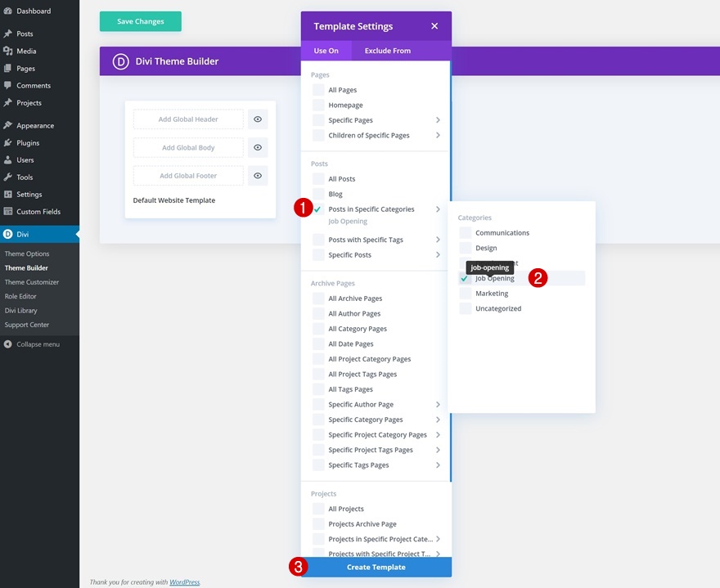
Task: Close the Template Settings dialog
Action: 434,26
